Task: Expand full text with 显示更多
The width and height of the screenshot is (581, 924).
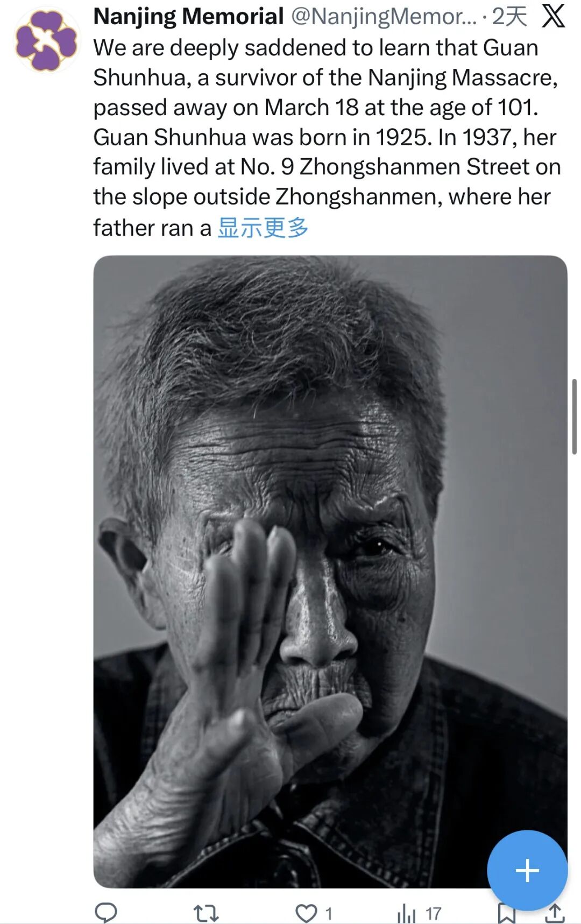Action: pyautogui.click(x=263, y=228)
